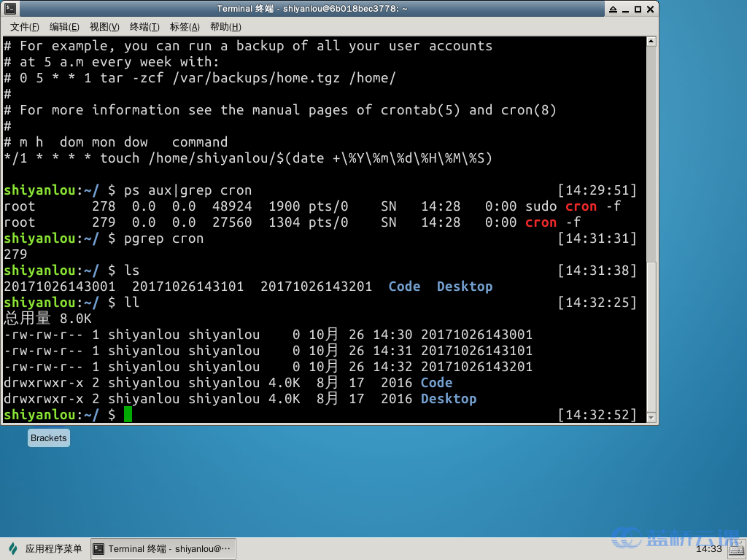Maximize the Terminal window
The height and width of the screenshot is (560, 747).
(x=638, y=9)
